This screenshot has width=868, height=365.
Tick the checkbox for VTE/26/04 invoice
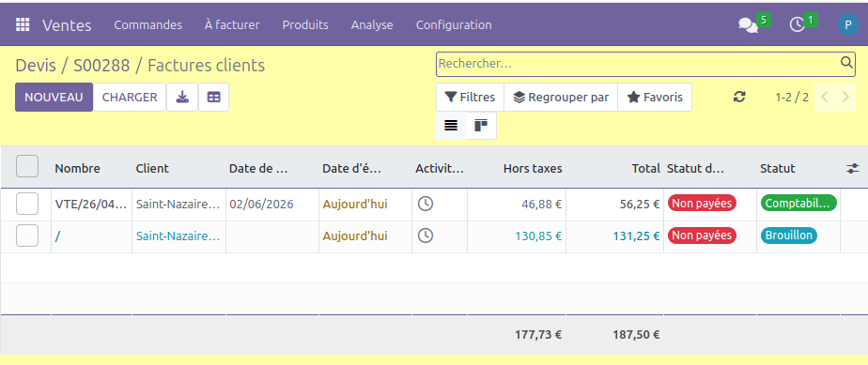point(27,204)
